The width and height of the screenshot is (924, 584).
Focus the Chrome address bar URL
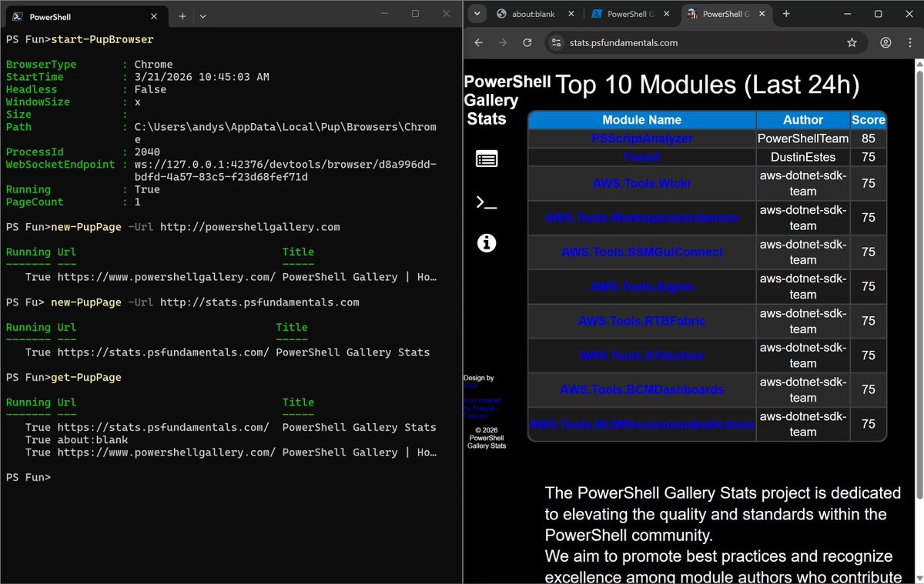(624, 43)
